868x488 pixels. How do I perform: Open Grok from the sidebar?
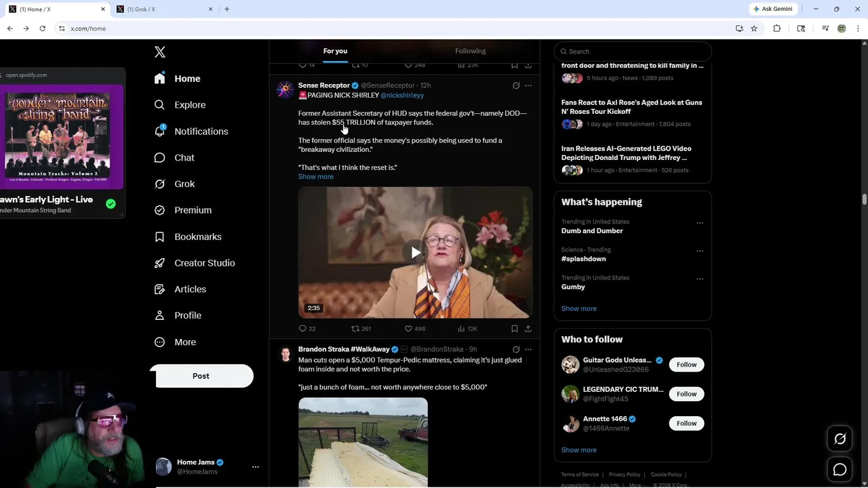click(174, 184)
